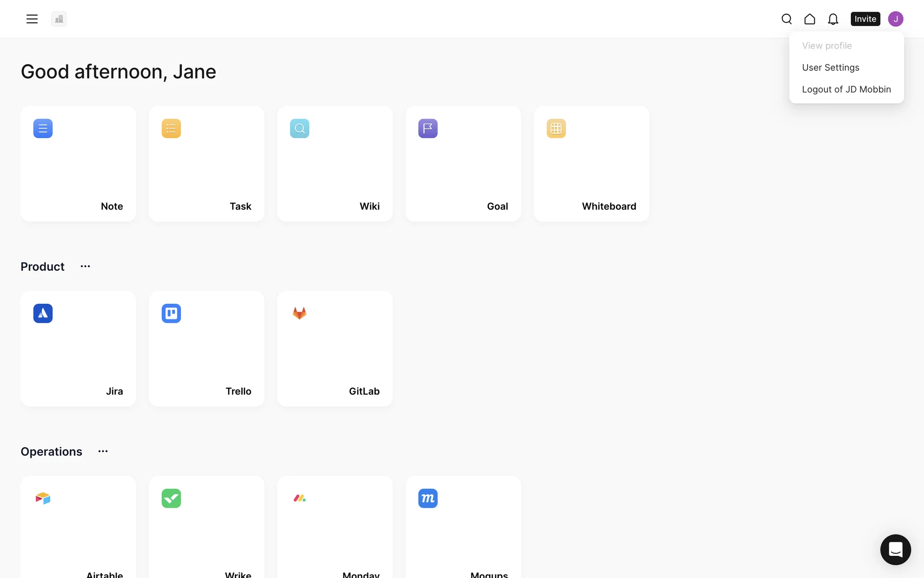Screen dimensions: 924x578
Task: Click the Moqups app icon
Action: point(427,498)
